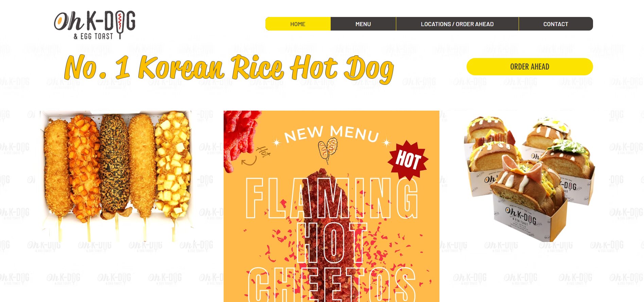Click the Flaming Hot Cheetos promo banner
The image size is (644, 302).
pos(331,206)
